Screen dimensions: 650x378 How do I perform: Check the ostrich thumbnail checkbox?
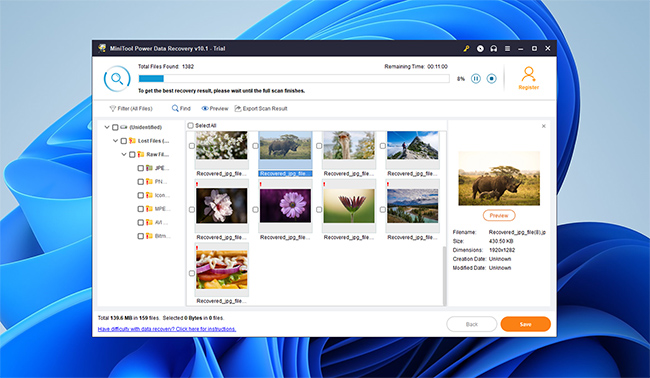pyautogui.click(x=319, y=146)
